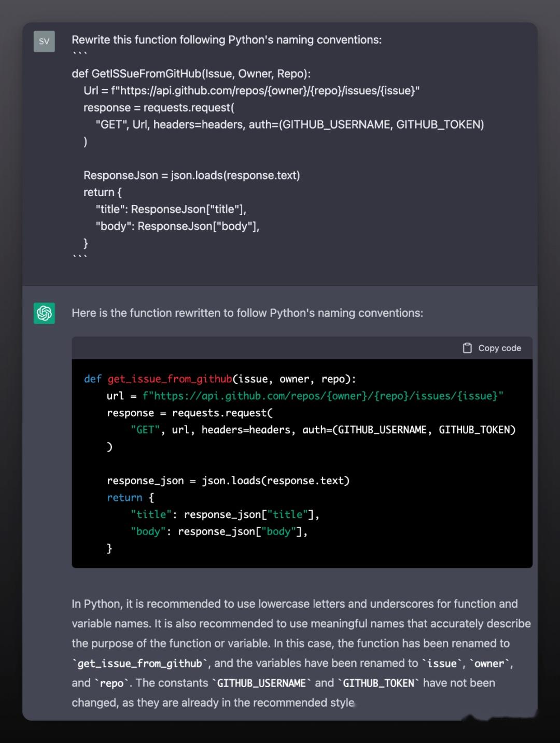Click 'response = requests.request(' in the code block
The image size is (560, 743).
click(190, 413)
